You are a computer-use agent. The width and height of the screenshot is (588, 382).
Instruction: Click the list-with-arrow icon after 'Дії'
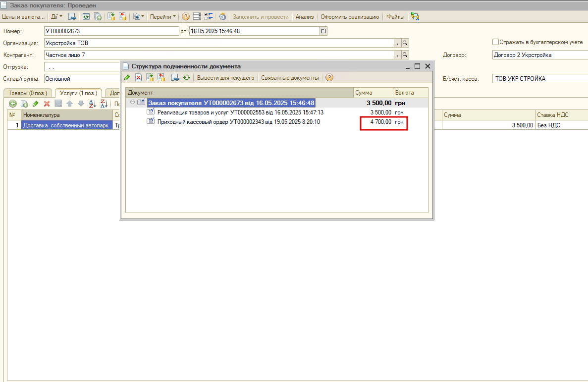pos(72,17)
